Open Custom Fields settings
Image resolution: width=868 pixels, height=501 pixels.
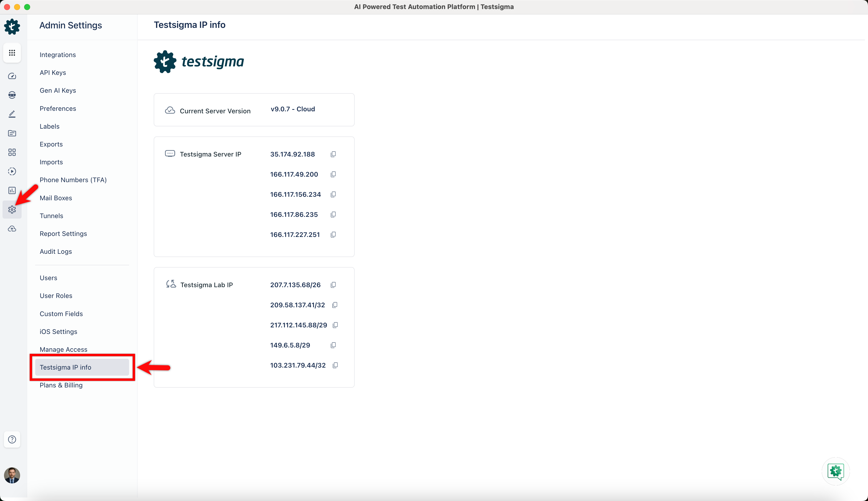61,314
